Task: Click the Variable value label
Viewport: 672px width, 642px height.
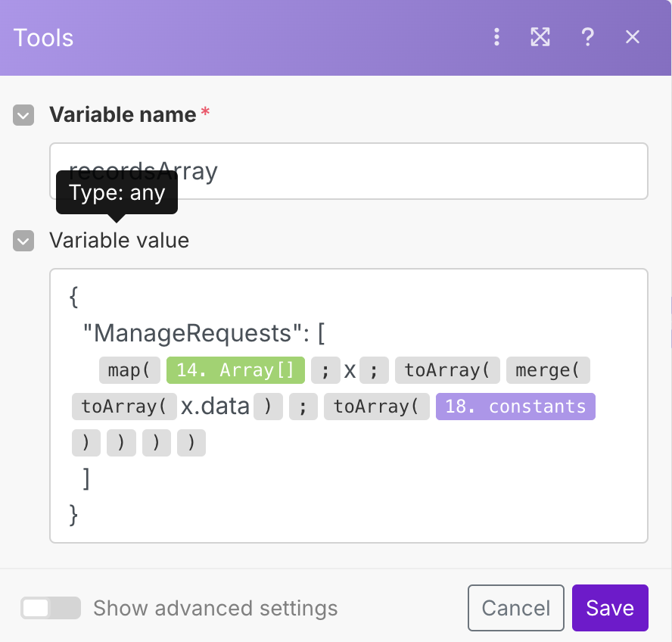Action: tap(119, 241)
